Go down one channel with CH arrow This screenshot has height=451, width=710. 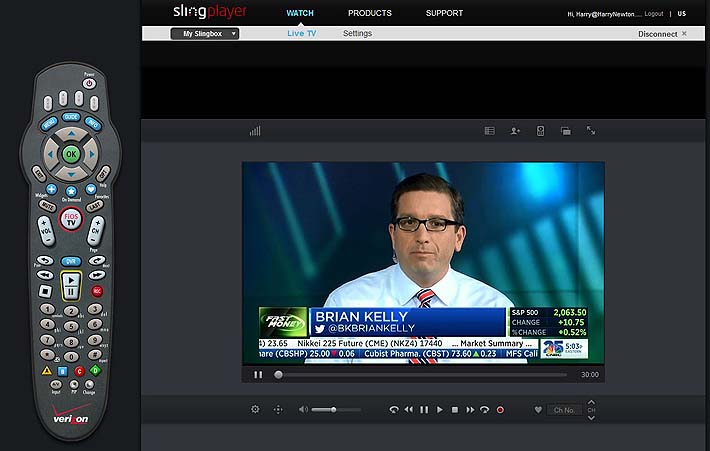point(591,417)
